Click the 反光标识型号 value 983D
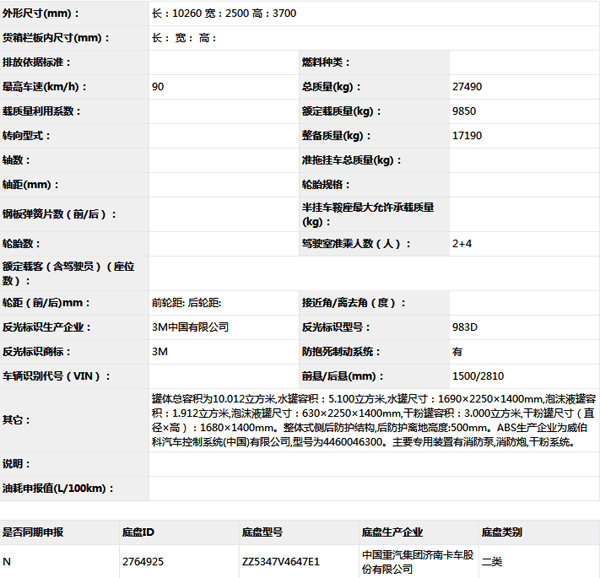600x578 pixels. [x=465, y=327]
